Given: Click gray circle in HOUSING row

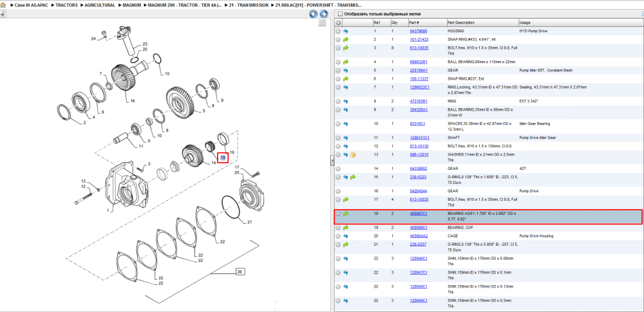Looking at the screenshot, I should (339, 31).
